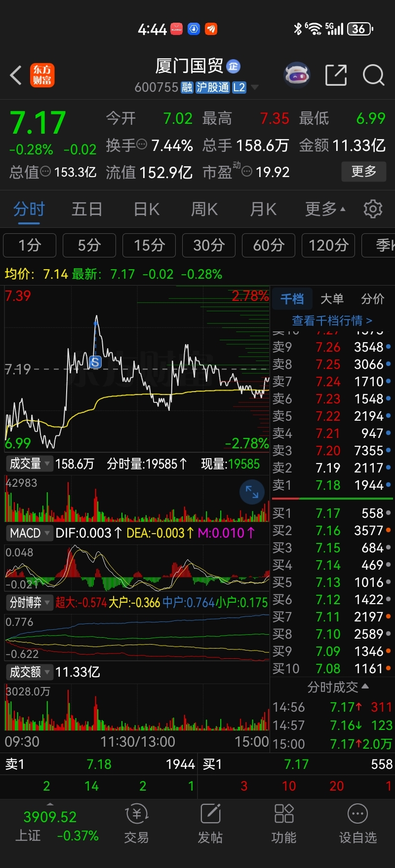Tap info icon next to 换手
Viewport: 395px width, 868px height.
[x=142, y=145]
